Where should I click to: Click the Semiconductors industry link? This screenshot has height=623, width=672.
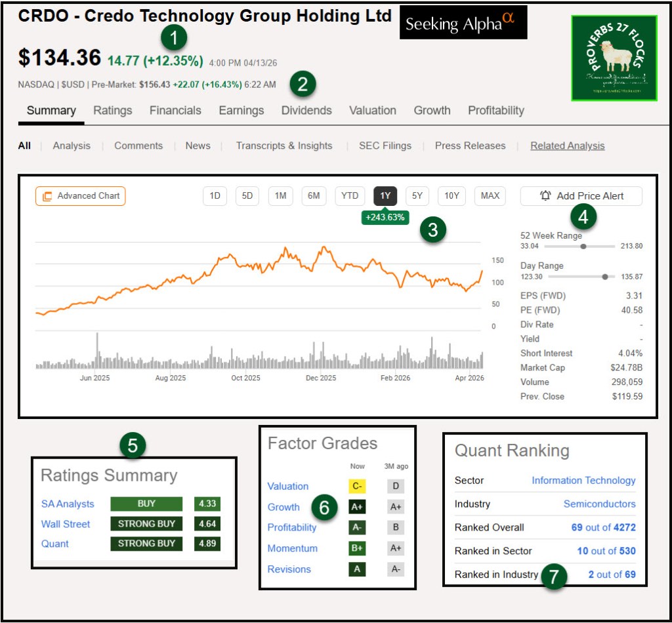pyautogui.click(x=599, y=504)
